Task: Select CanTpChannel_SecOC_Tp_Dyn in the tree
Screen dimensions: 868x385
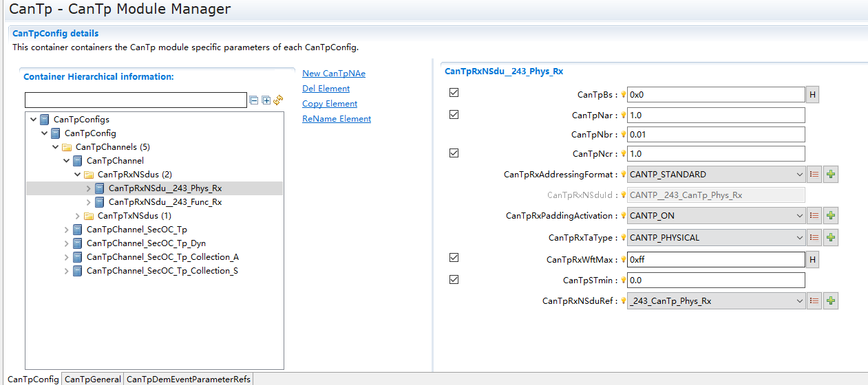Action: (146, 243)
